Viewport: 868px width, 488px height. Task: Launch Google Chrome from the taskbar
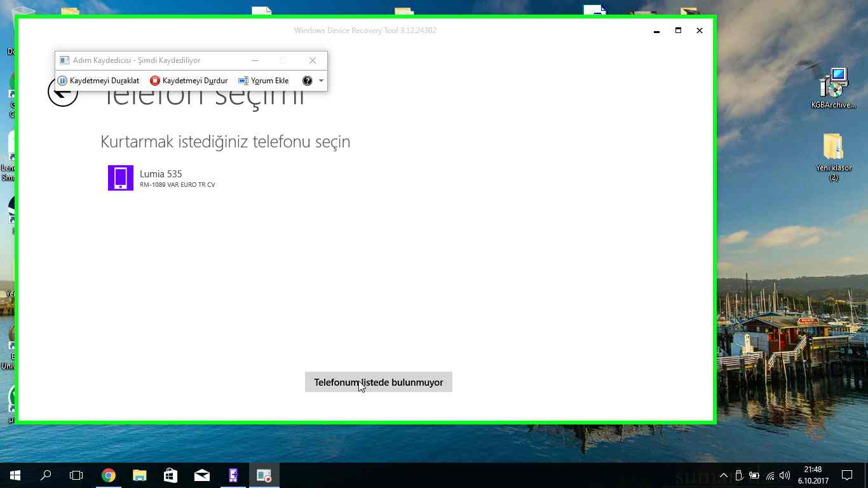pos(109,475)
